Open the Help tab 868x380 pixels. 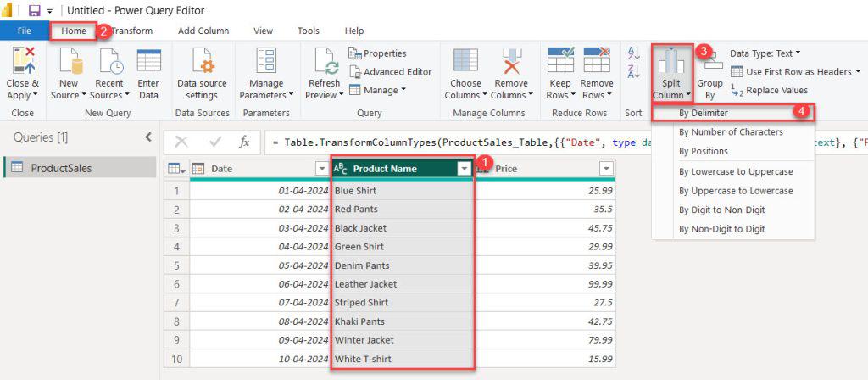point(354,31)
